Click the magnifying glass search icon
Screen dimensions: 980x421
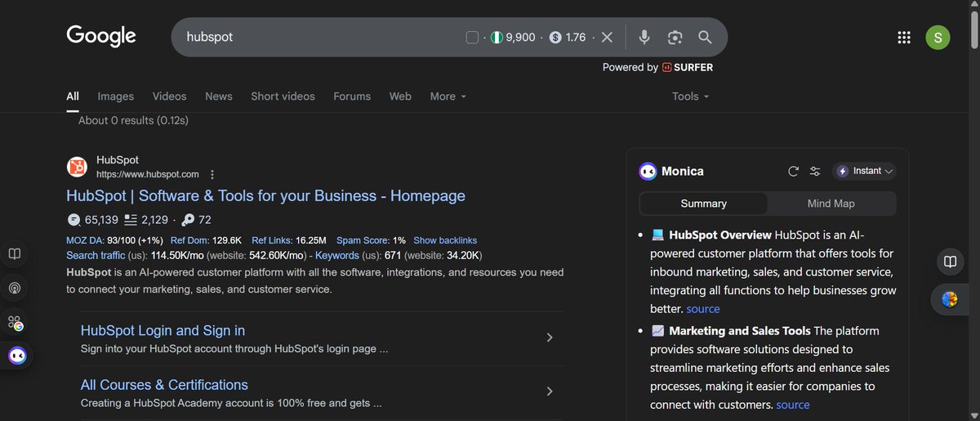[705, 37]
